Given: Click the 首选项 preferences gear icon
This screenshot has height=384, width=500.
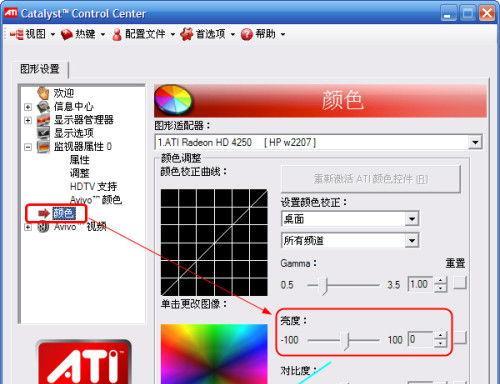Looking at the screenshot, I should click(x=187, y=34).
